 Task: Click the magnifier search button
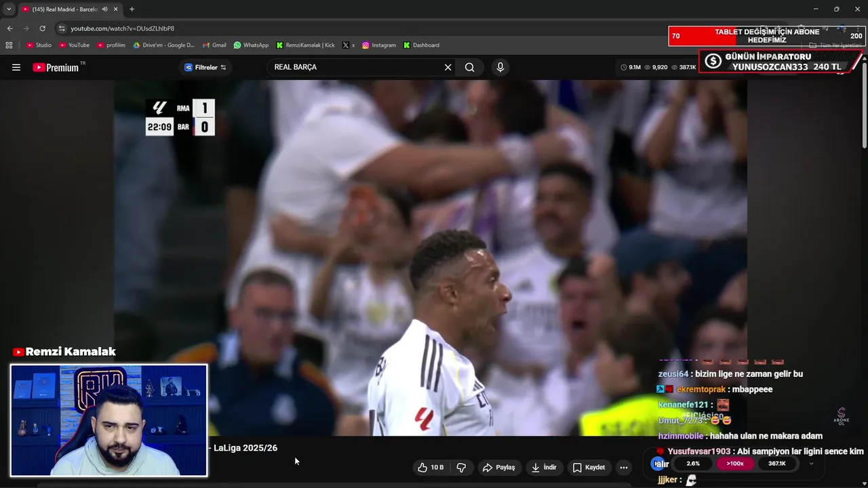(469, 67)
